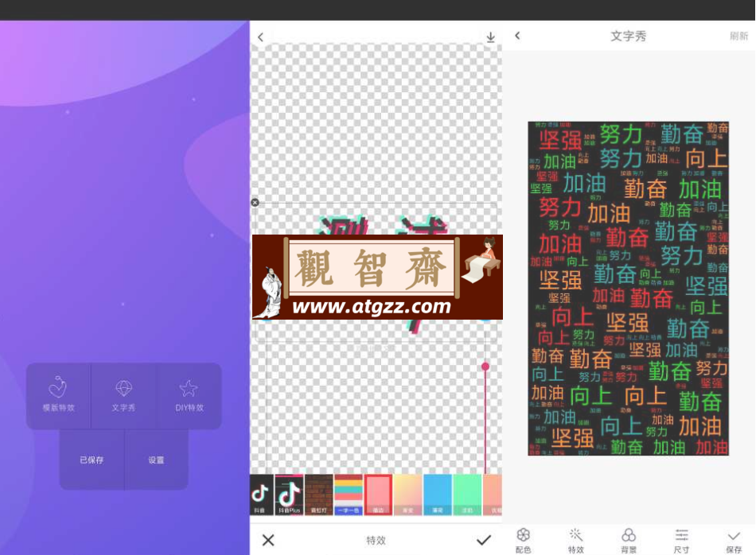Remove the text box with its close handle
This screenshot has width=756, height=555.
[x=255, y=202]
